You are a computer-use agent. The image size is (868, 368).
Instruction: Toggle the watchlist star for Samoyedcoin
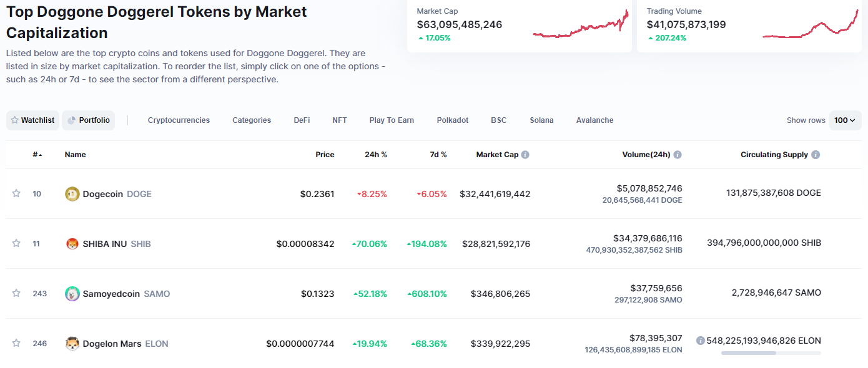[x=16, y=293]
